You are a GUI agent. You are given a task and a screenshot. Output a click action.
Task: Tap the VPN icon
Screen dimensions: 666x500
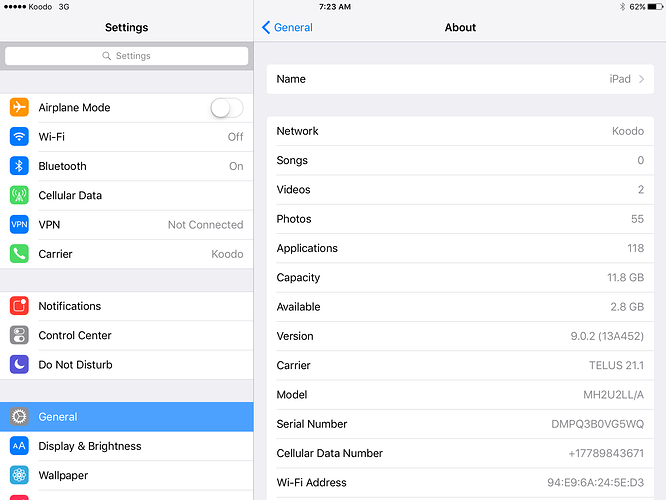point(19,224)
